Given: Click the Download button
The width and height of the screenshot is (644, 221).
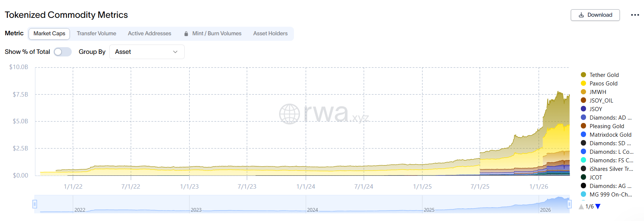Looking at the screenshot, I should coord(595,15).
